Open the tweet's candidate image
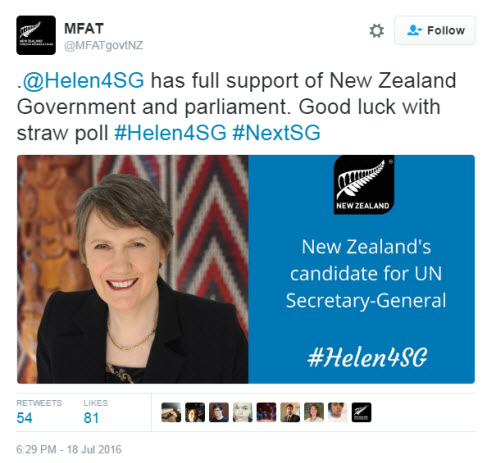The width and height of the screenshot is (500, 463). (x=246, y=269)
